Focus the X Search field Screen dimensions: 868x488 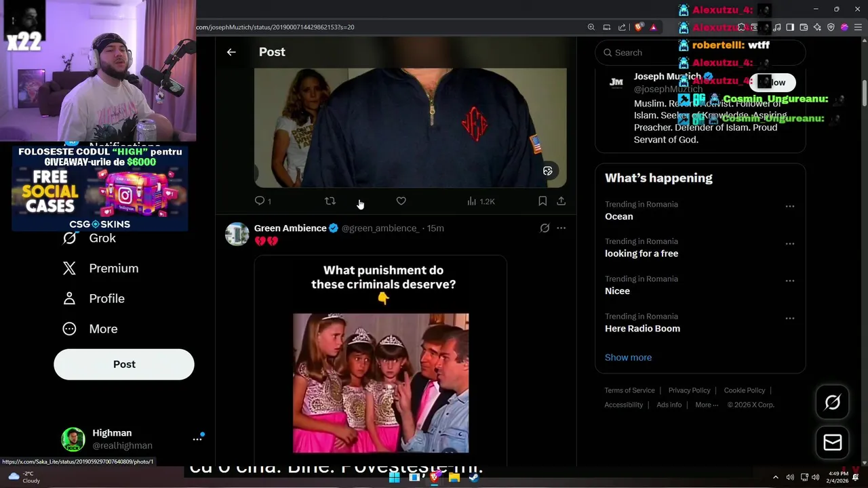click(700, 53)
